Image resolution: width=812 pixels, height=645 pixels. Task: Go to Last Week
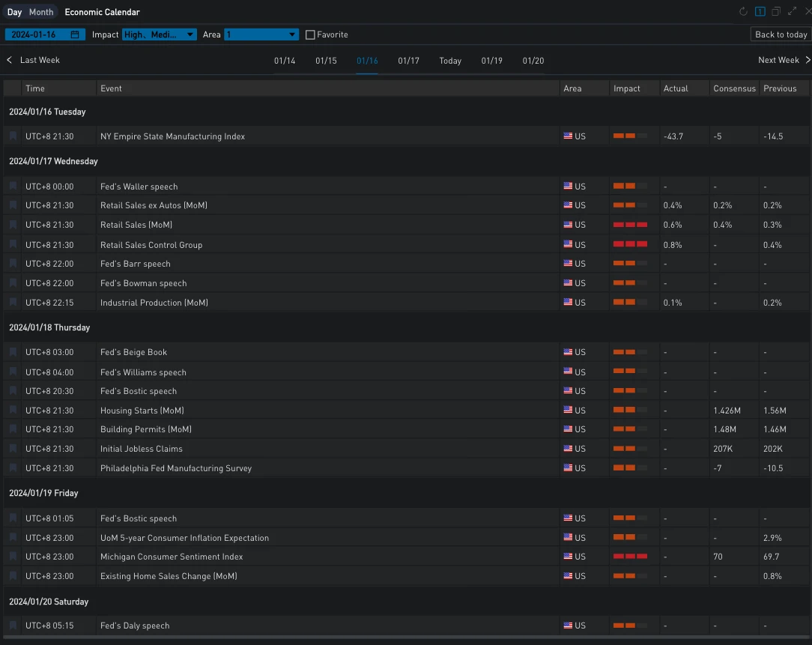click(x=34, y=60)
